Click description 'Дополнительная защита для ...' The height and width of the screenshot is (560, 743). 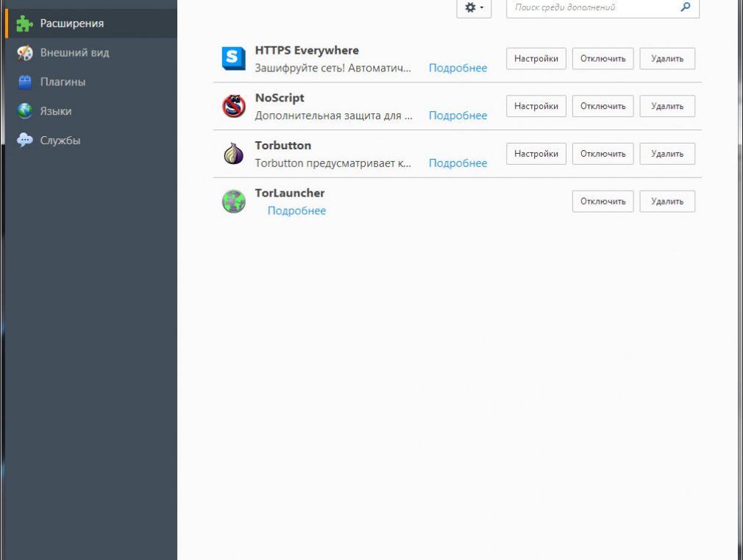coord(333,116)
